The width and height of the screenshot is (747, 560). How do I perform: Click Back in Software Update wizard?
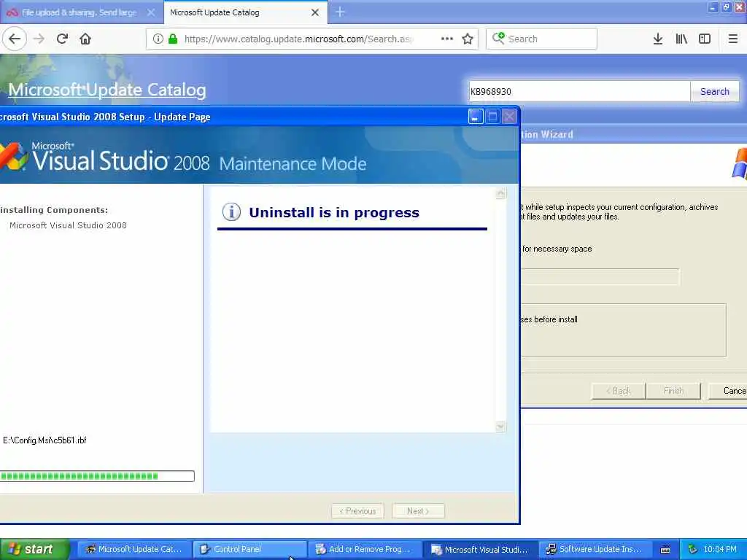pos(619,391)
